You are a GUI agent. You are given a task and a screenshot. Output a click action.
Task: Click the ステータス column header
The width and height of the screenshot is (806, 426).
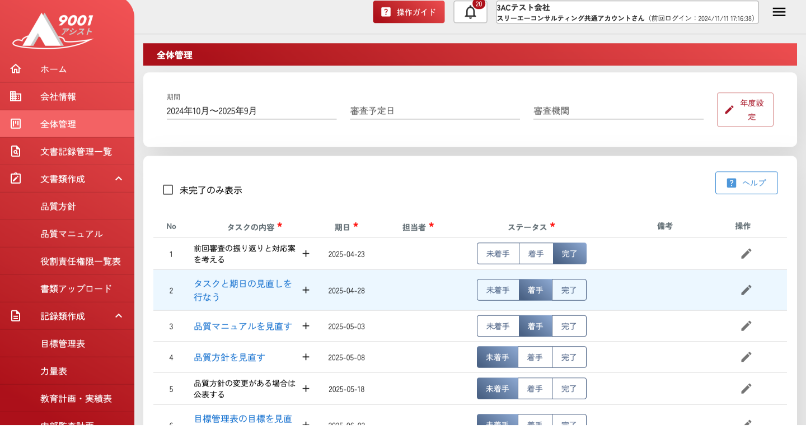pyautogui.click(x=527, y=227)
